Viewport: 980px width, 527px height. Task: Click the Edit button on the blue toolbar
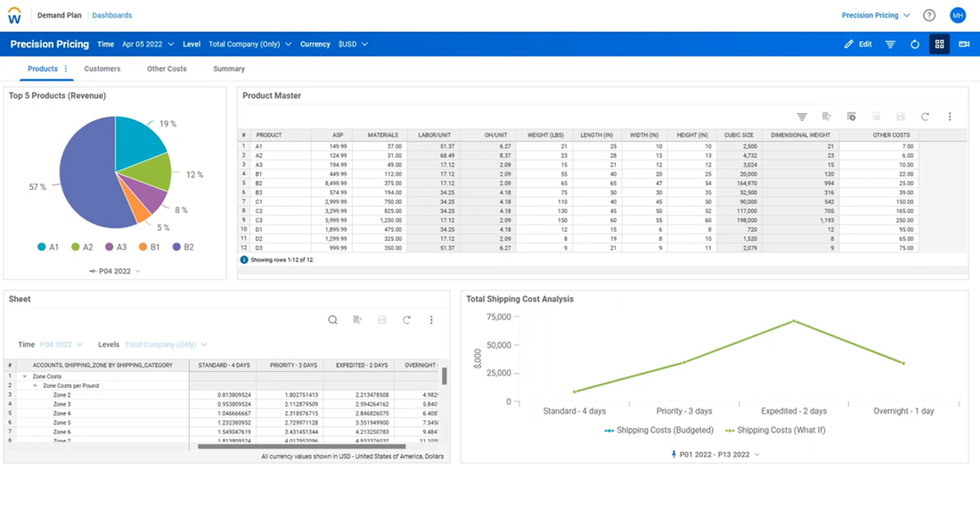(x=856, y=44)
